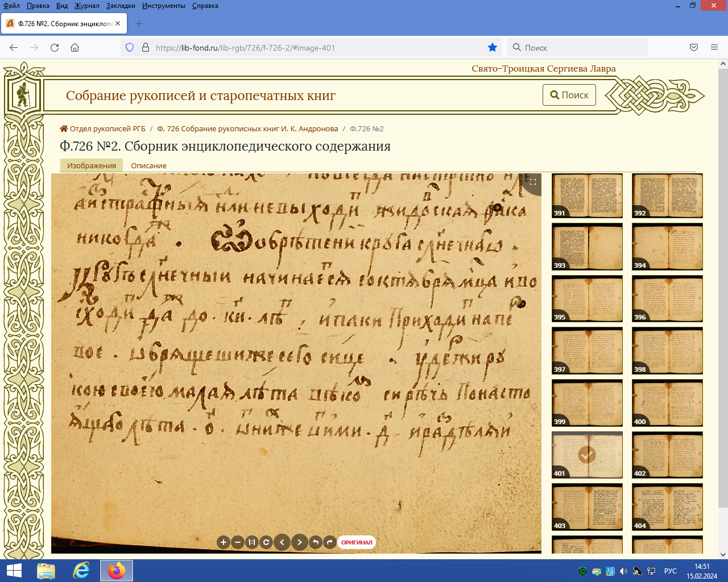Open the Windows Start menu
728x582 pixels.
point(14,571)
